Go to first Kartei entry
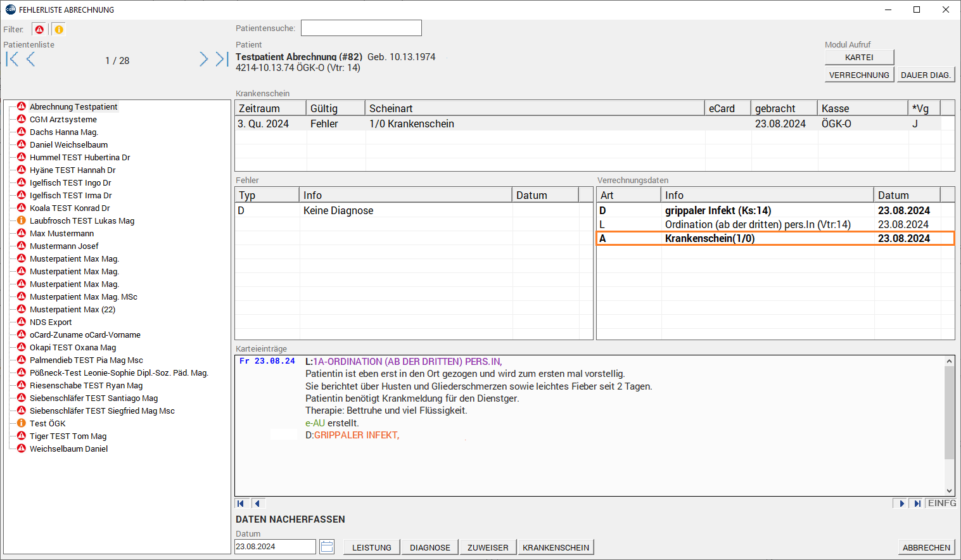Screen dimensions: 961x560 tap(241, 504)
